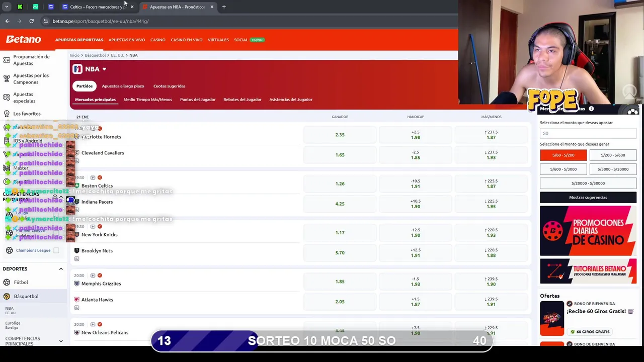Open stats icon under Atlanta Hawks

point(76,308)
